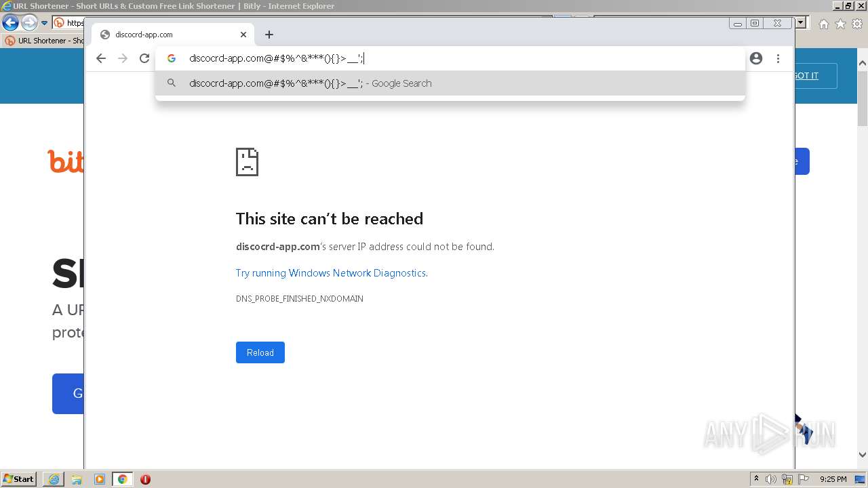Click the blue Reload button
This screenshot has width=868, height=488.
(260, 352)
